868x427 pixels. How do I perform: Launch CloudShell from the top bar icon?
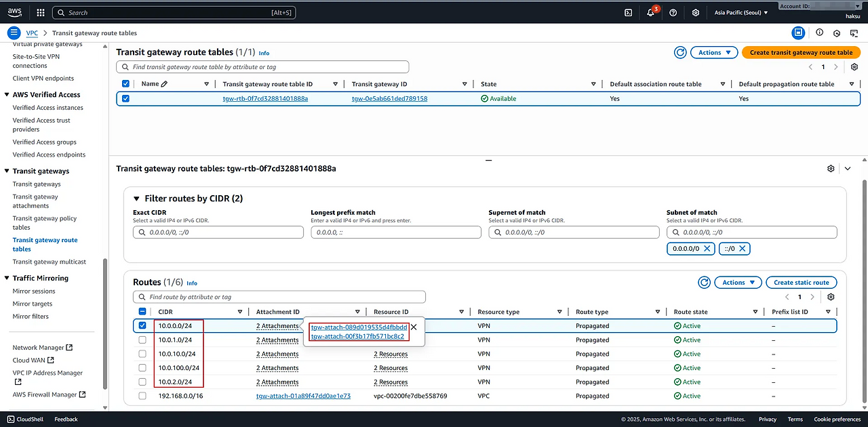(x=629, y=12)
